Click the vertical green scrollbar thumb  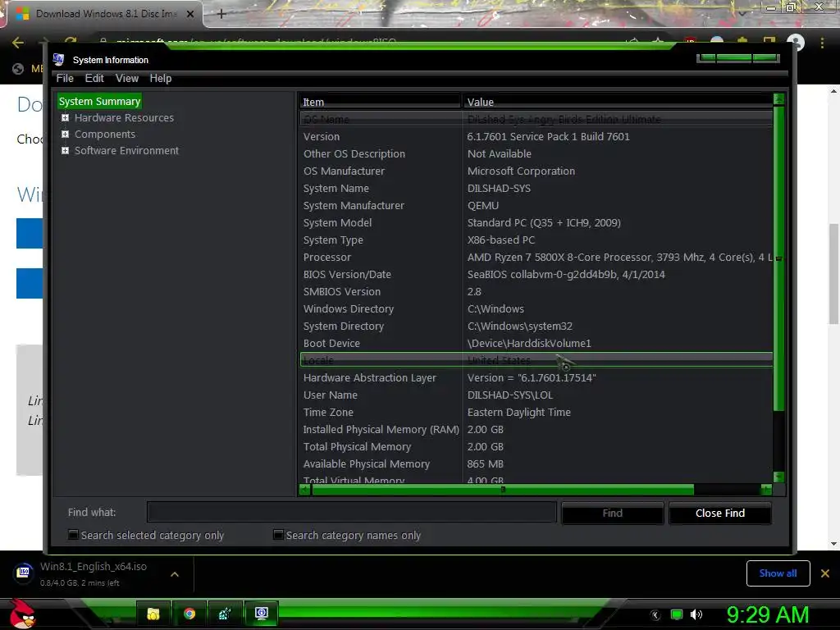coord(779,258)
